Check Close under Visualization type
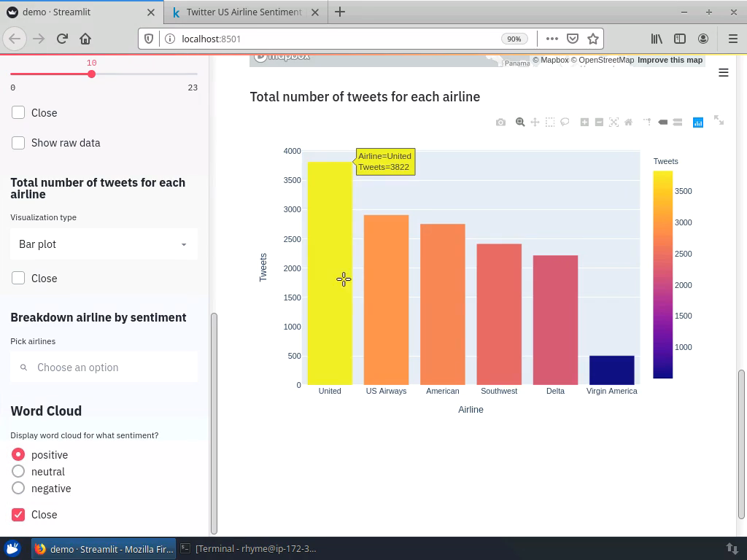747x560 pixels. [18, 278]
